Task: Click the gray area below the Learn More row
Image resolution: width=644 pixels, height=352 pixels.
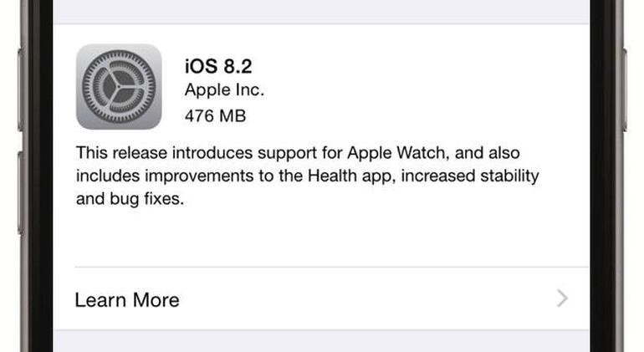Action: pos(321,341)
